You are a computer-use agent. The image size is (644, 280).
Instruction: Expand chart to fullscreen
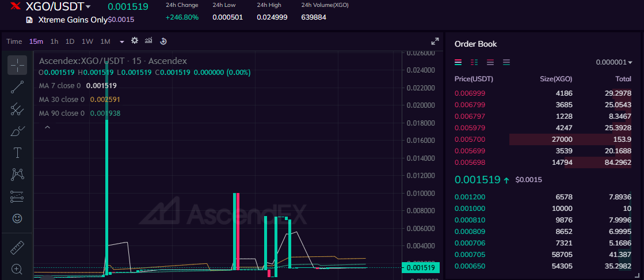pyautogui.click(x=435, y=41)
